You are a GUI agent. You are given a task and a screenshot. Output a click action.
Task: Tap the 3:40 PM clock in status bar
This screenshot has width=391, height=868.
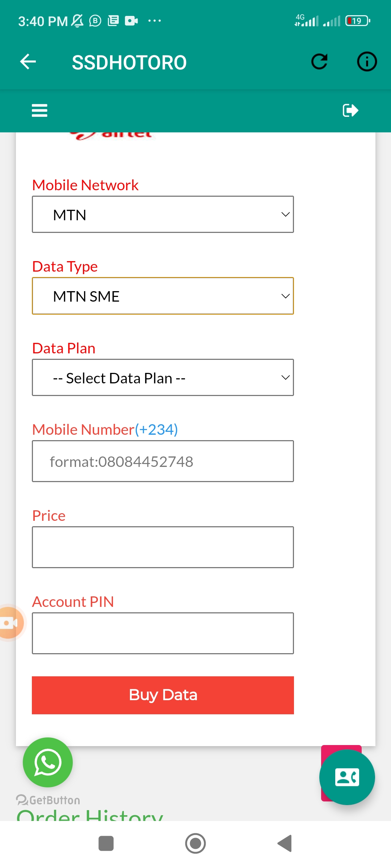[x=43, y=21]
